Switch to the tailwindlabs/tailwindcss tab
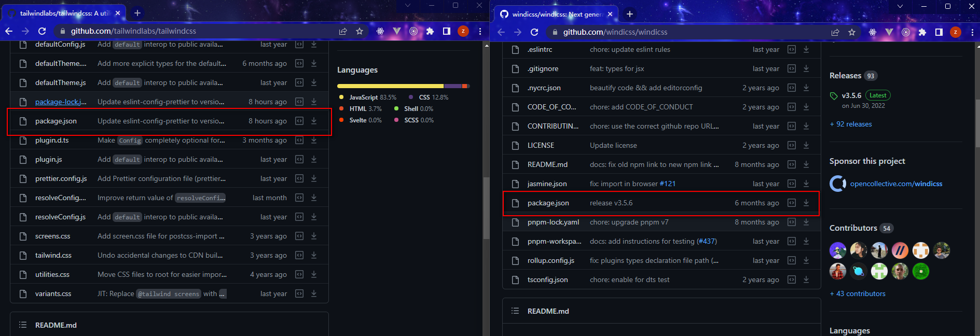The image size is (980, 336). 64,13
